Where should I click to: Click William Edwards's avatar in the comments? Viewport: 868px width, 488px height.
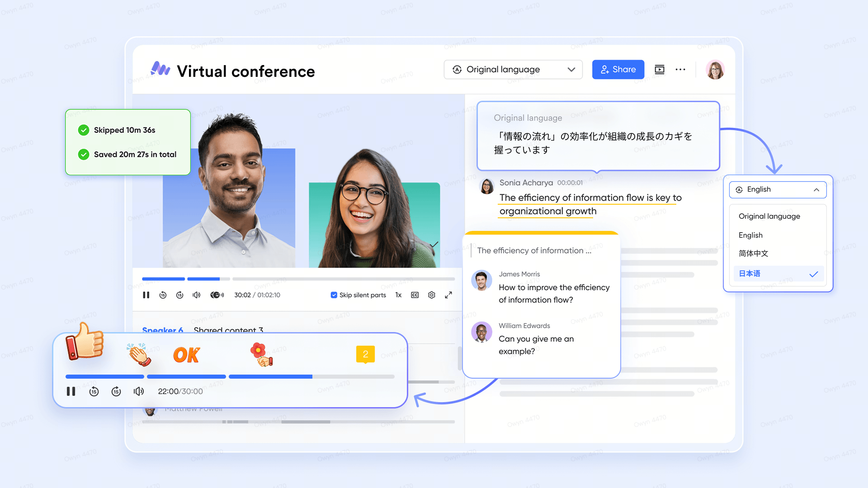point(481,332)
